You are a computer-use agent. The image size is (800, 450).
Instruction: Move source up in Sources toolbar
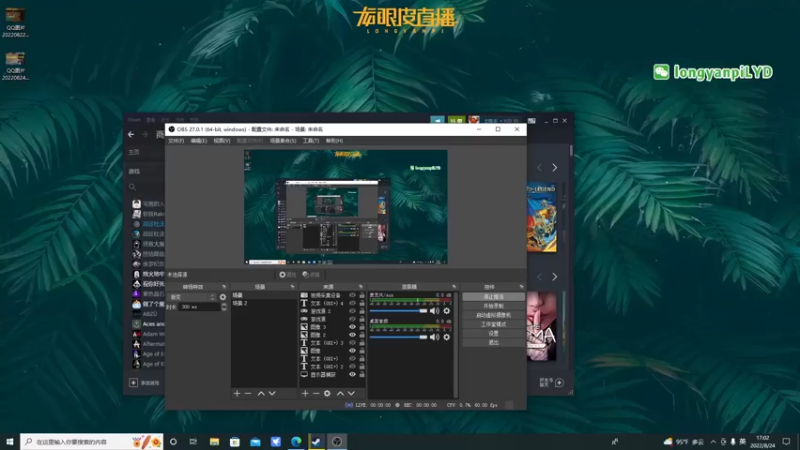(x=340, y=393)
